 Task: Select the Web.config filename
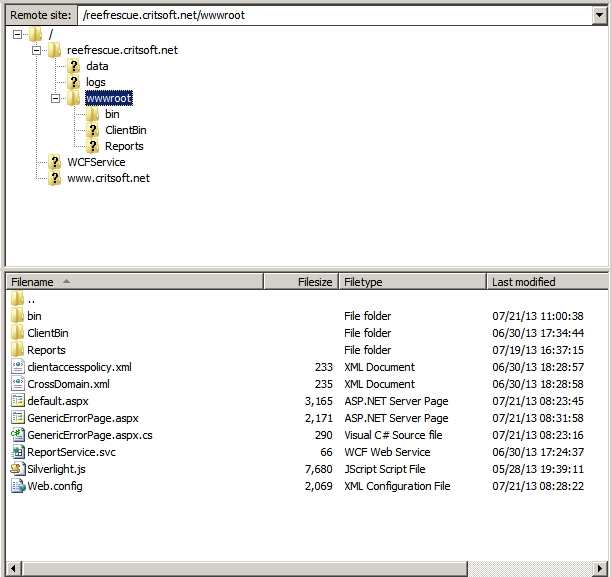pos(55,486)
